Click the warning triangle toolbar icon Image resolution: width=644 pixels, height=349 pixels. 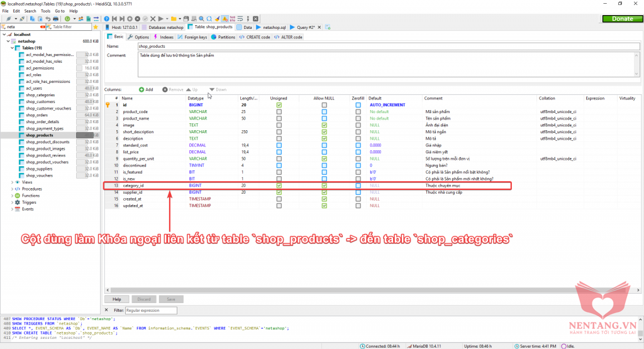point(225,18)
